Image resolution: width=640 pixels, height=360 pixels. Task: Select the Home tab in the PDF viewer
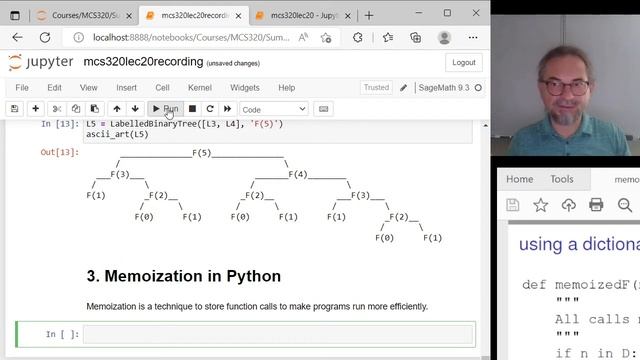point(520,179)
